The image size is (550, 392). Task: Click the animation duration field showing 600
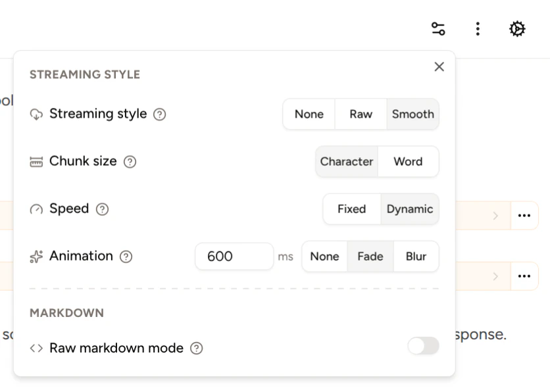(x=234, y=257)
